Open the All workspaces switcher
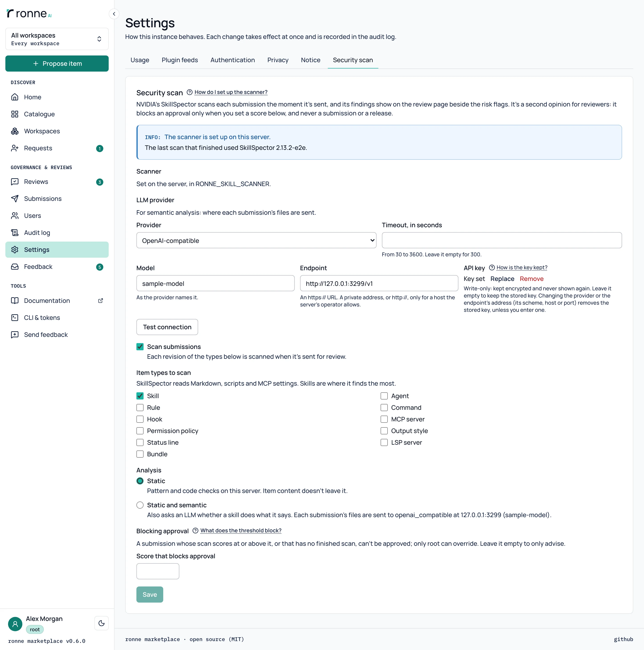644x650 pixels. [x=57, y=39]
